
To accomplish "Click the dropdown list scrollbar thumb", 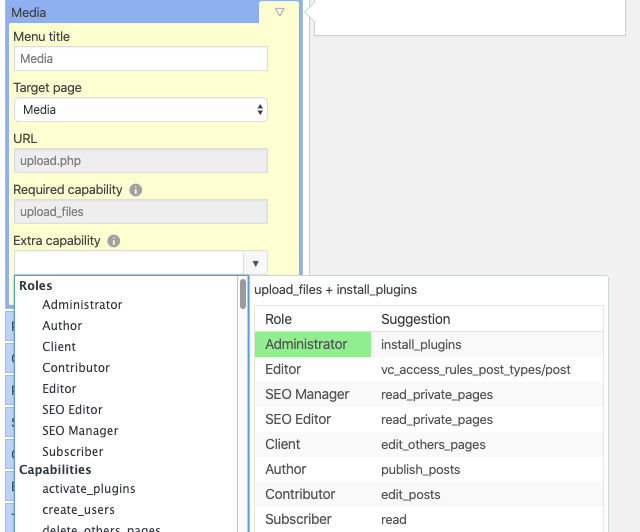I will tap(243, 294).
